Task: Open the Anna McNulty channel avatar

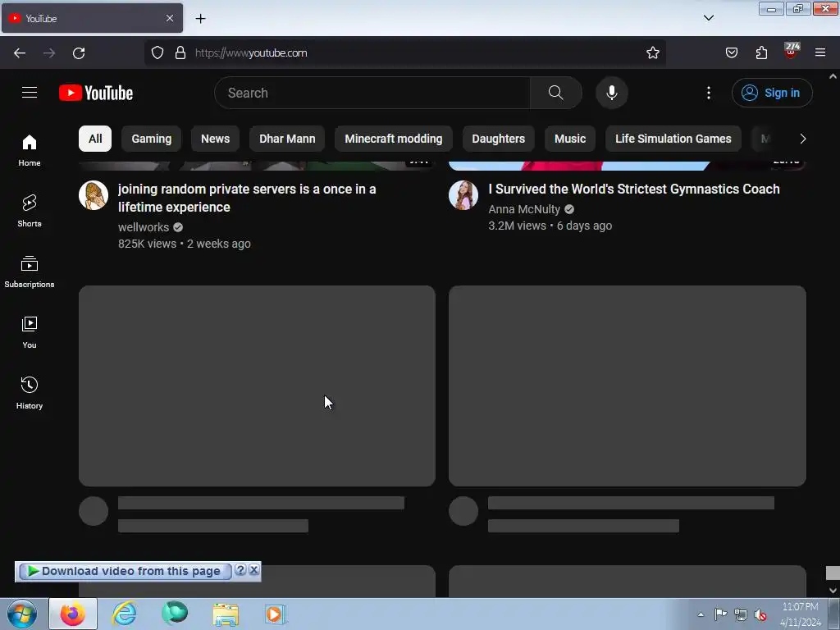Action: coord(463,195)
